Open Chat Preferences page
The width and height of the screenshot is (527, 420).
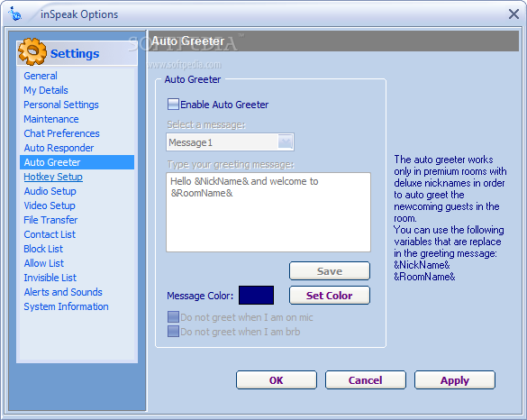[61, 133]
